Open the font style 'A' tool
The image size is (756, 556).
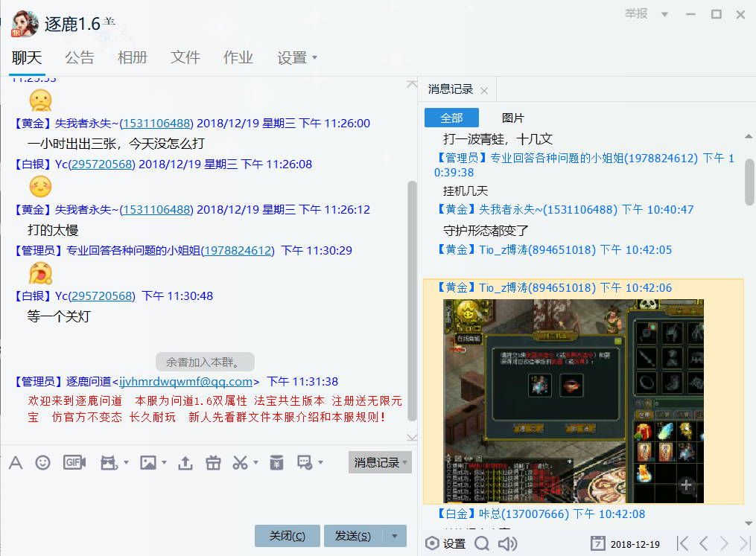click(x=16, y=462)
